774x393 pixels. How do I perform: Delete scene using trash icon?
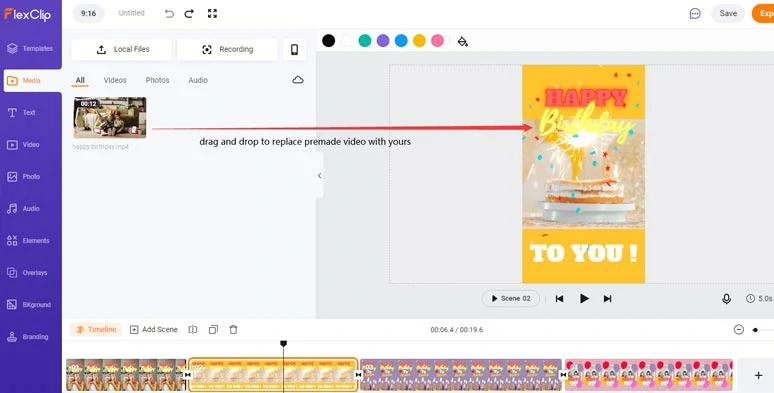tap(233, 329)
